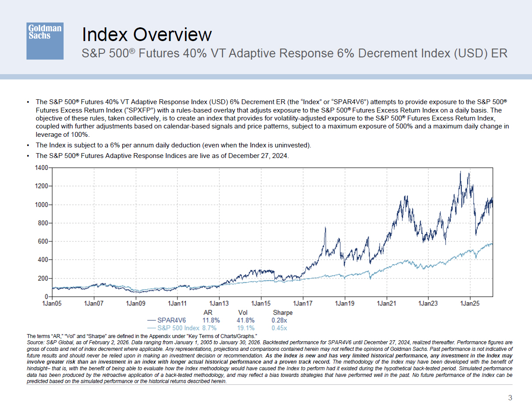Click the 1Jan19 x-axis date label
Screen dimensions: 532x410
(x=344, y=303)
